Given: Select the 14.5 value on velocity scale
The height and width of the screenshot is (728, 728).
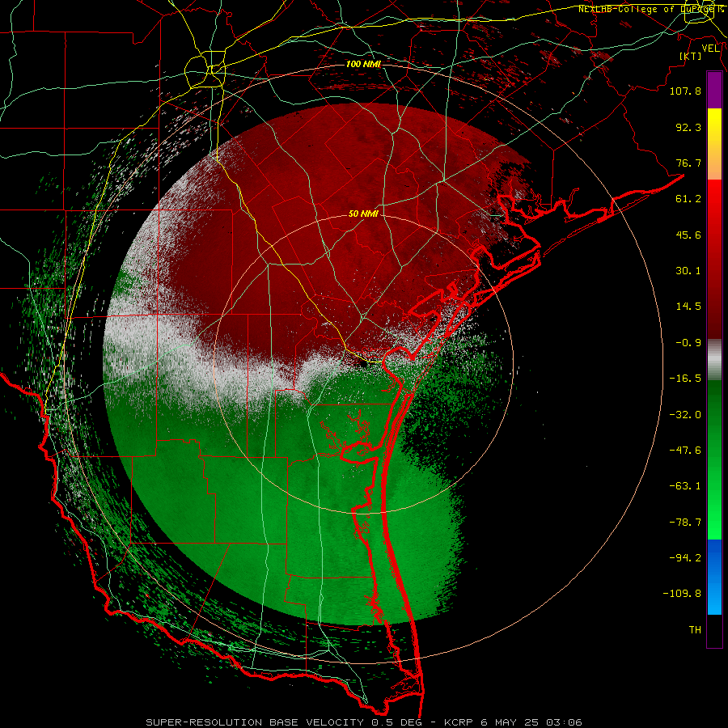Looking at the screenshot, I should 688,307.
